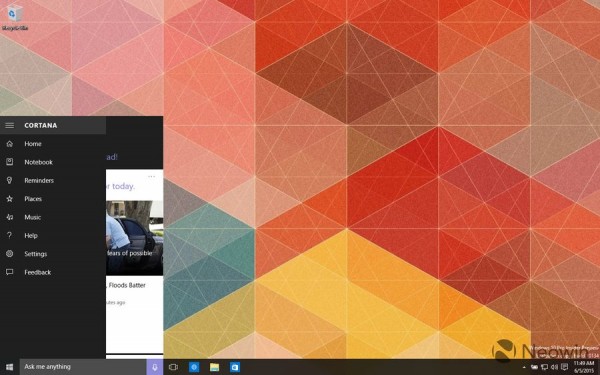
Task: Open the news photo thumbnail
Action: point(135,238)
